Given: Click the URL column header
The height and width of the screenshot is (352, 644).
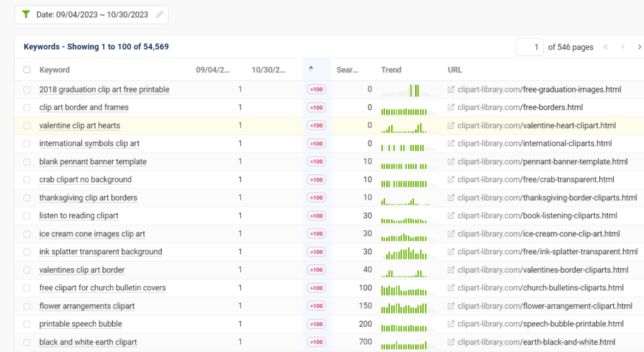Looking at the screenshot, I should pyautogui.click(x=455, y=70).
